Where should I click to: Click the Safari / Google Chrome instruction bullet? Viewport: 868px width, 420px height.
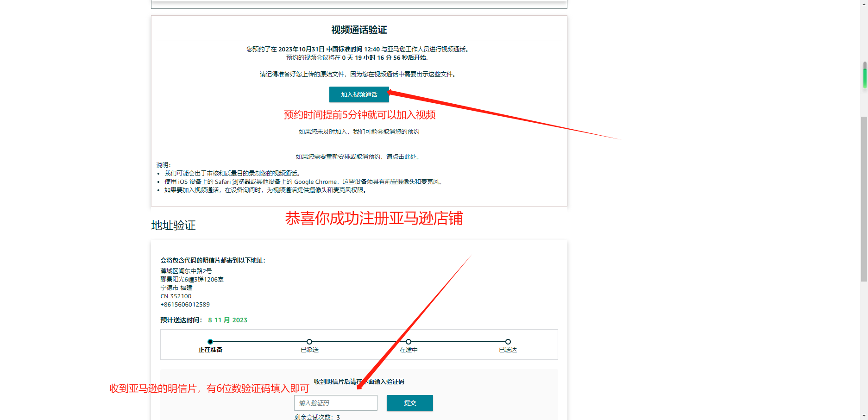pyautogui.click(x=304, y=182)
